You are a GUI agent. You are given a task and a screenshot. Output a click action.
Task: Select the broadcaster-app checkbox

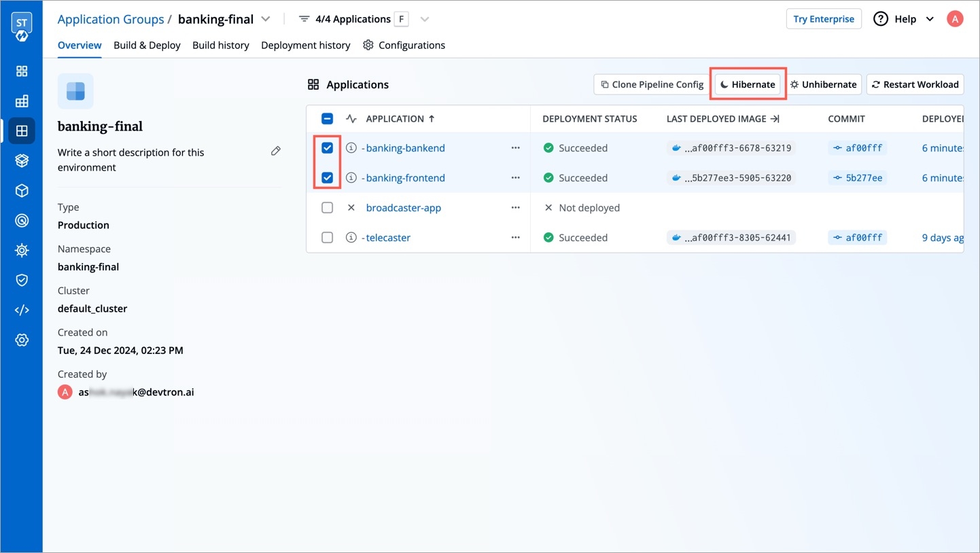327,208
